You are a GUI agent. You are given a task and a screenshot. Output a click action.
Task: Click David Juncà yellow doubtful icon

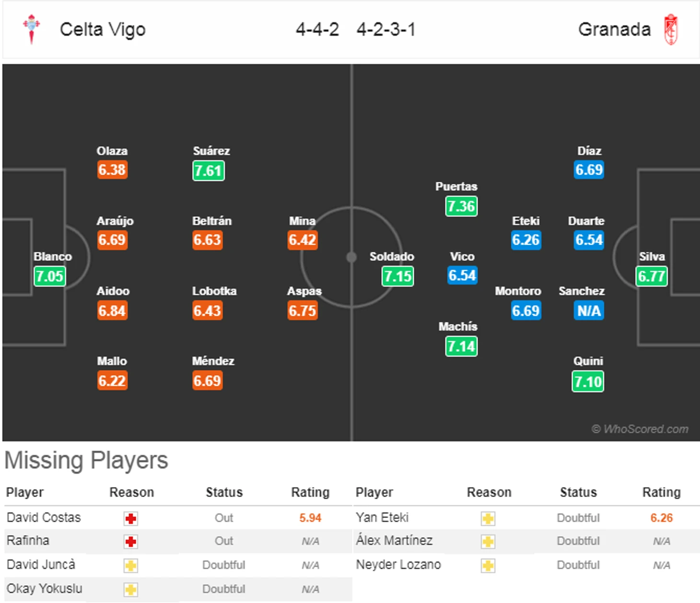[130, 566]
